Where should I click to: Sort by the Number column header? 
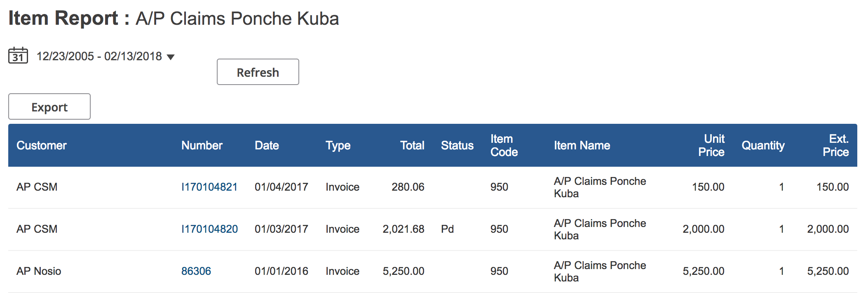tap(202, 145)
